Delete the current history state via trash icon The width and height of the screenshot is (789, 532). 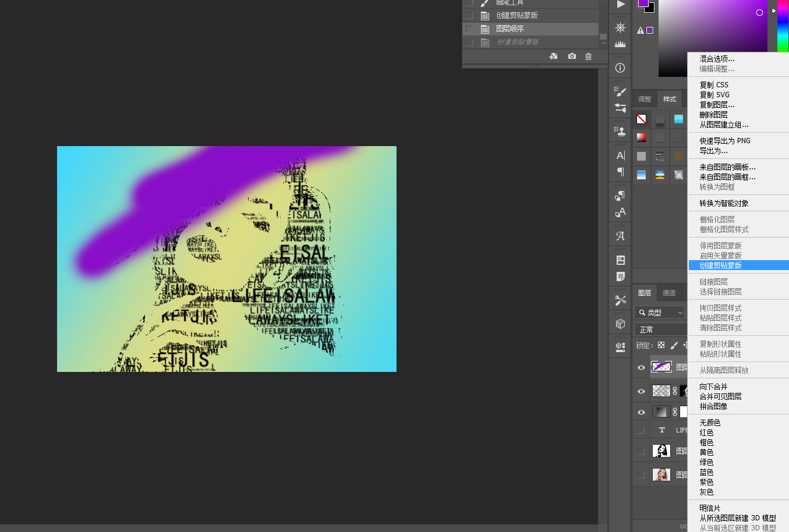(588, 56)
